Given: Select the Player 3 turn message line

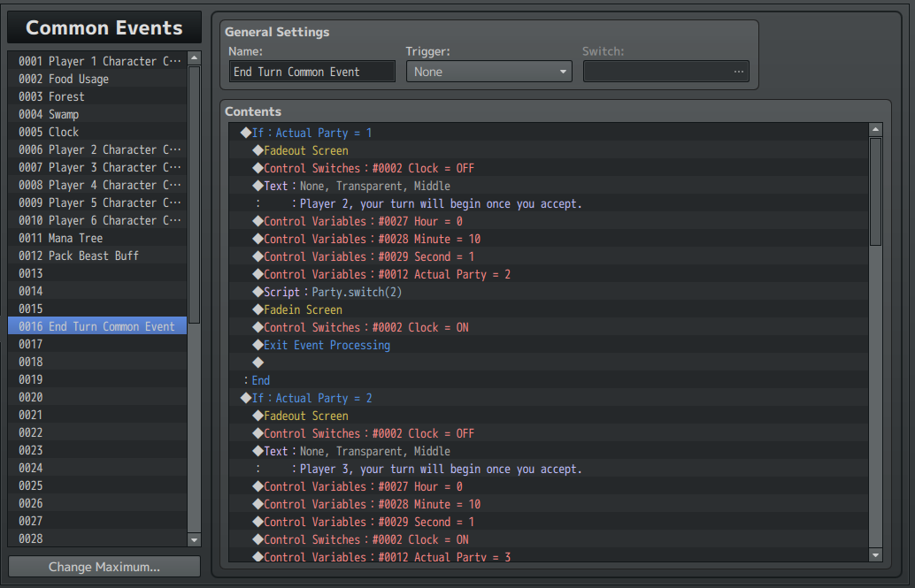Looking at the screenshot, I should (548, 469).
